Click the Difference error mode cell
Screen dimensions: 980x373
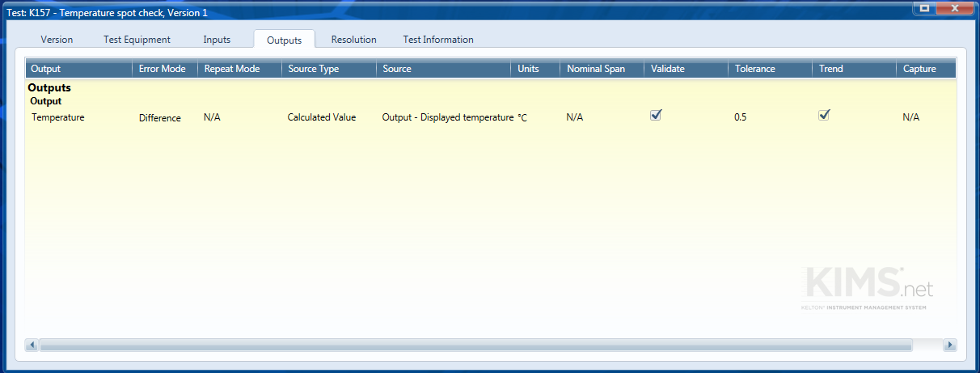tap(160, 118)
